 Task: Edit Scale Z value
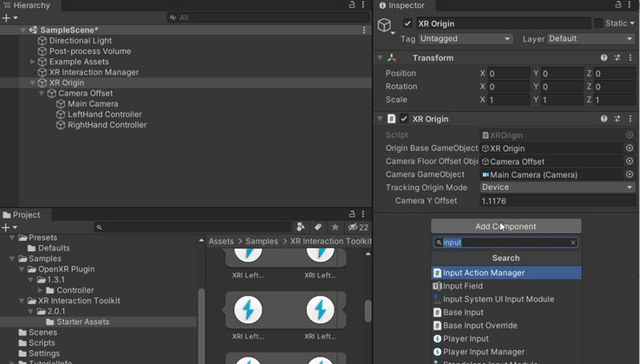(x=615, y=100)
